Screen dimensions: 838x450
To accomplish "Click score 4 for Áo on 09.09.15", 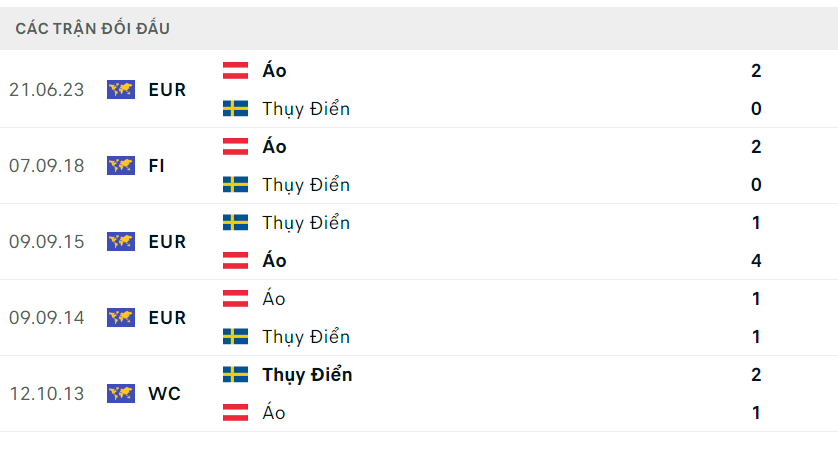I will pyautogui.click(x=756, y=261).
